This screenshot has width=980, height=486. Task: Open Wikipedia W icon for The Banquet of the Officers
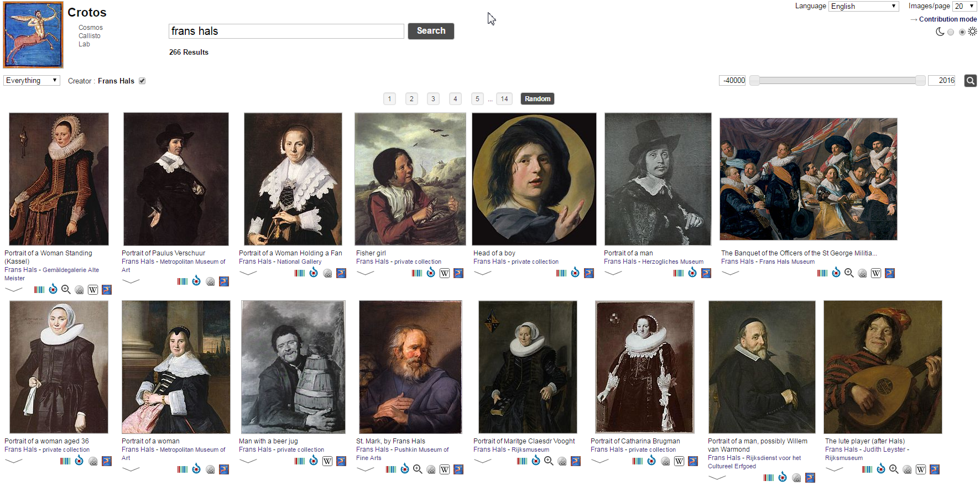click(876, 273)
